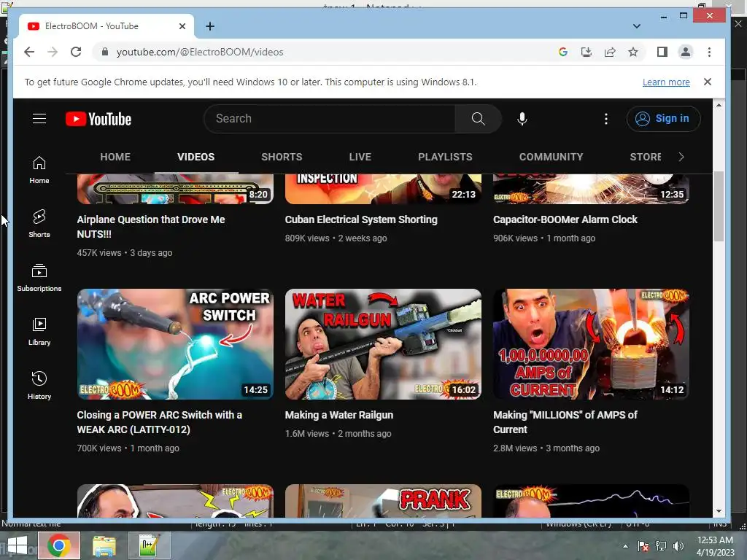Dismiss the Chrome update notification bar
Image resolution: width=747 pixels, height=560 pixels.
point(708,82)
